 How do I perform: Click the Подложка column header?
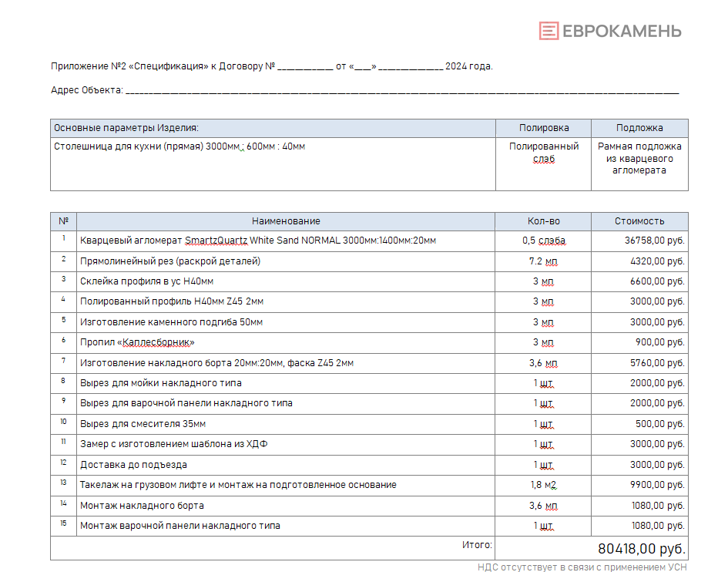pos(639,128)
